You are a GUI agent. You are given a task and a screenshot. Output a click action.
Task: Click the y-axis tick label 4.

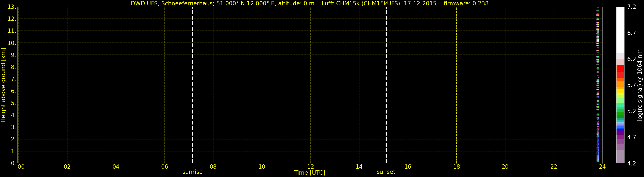[x=13, y=115]
